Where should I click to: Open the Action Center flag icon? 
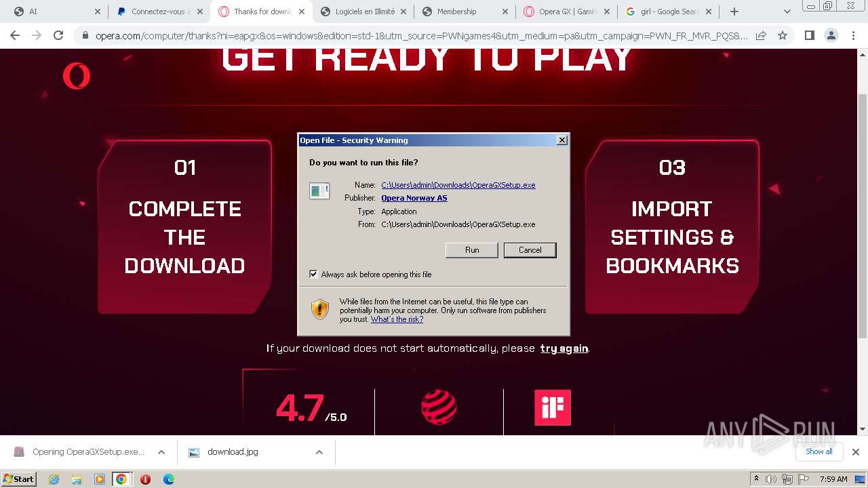pyautogui.click(x=804, y=479)
